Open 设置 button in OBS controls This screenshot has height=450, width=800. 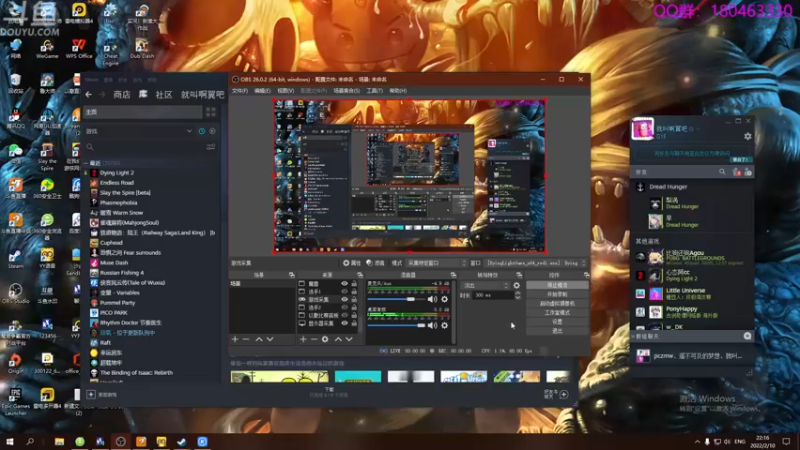[x=557, y=322]
